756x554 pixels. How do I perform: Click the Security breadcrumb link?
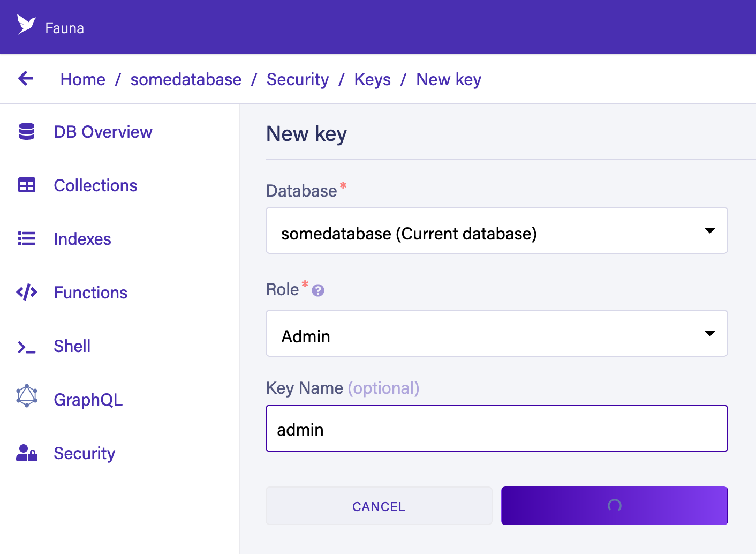point(298,79)
